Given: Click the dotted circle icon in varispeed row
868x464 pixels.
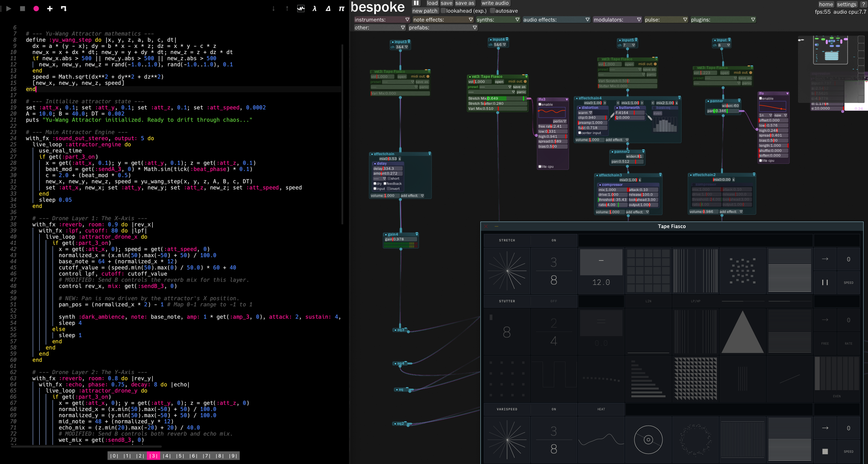Looking at the screenshot, I should [x=695, y=440].
